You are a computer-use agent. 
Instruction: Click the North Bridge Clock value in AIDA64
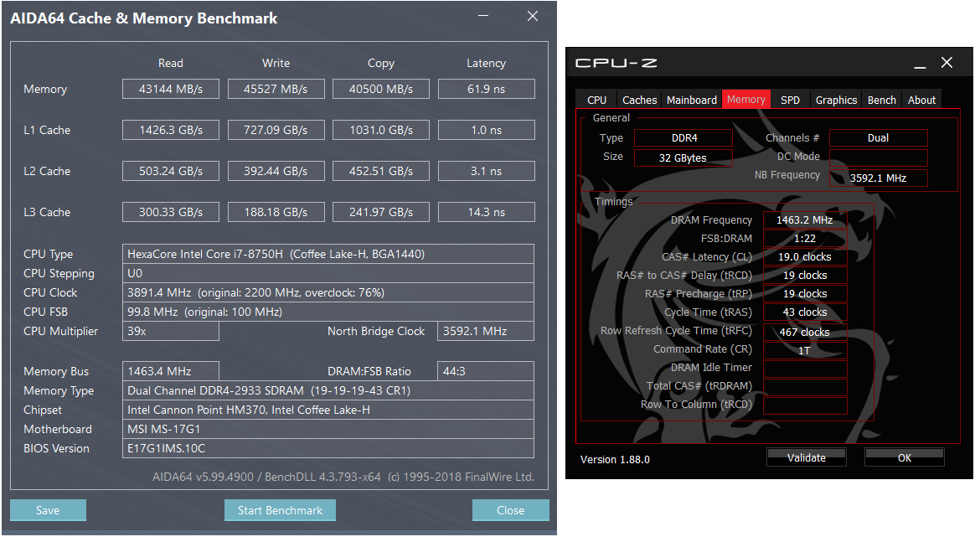coord(486,331)
